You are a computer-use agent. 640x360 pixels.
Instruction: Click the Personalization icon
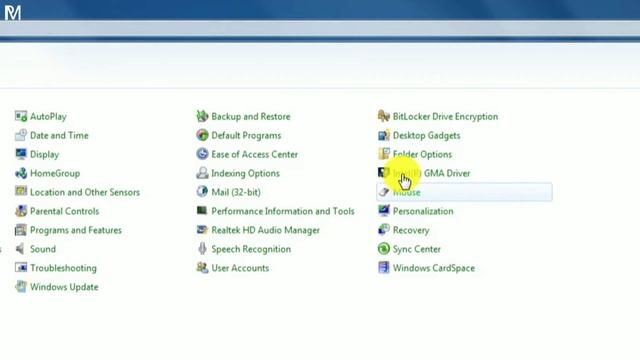pyautogui.click(x=384, y=211)
